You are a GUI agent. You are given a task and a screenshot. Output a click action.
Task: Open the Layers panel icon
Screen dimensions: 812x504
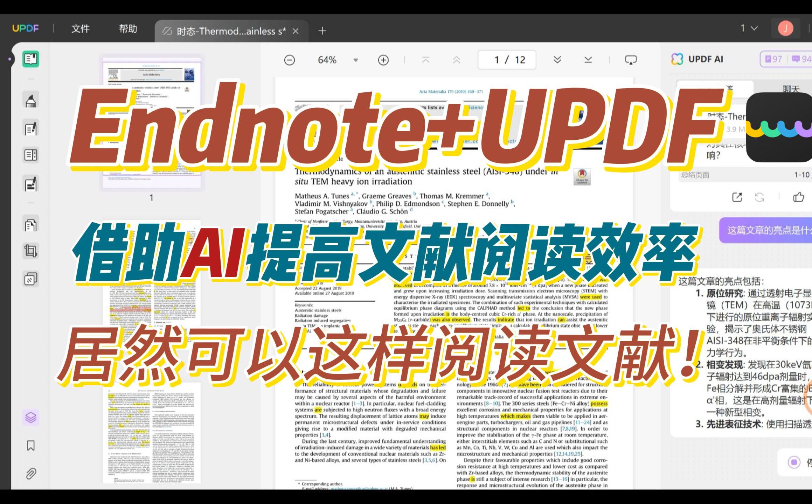pos(31,417)
